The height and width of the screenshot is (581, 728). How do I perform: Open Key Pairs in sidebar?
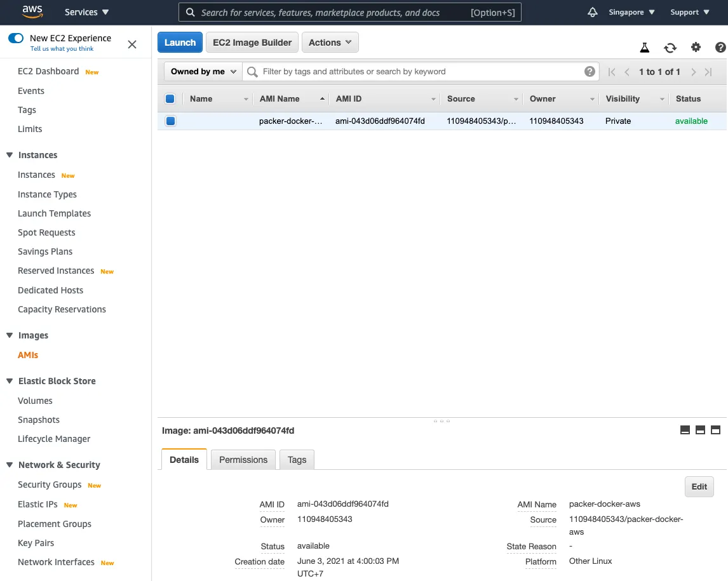click(36, 543)
